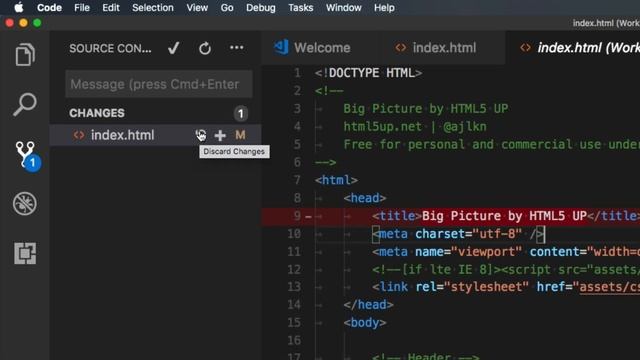Click the assets/cs stylesheet href link
This screenshot has width=640, height=360.
click(x=609, y=287)
